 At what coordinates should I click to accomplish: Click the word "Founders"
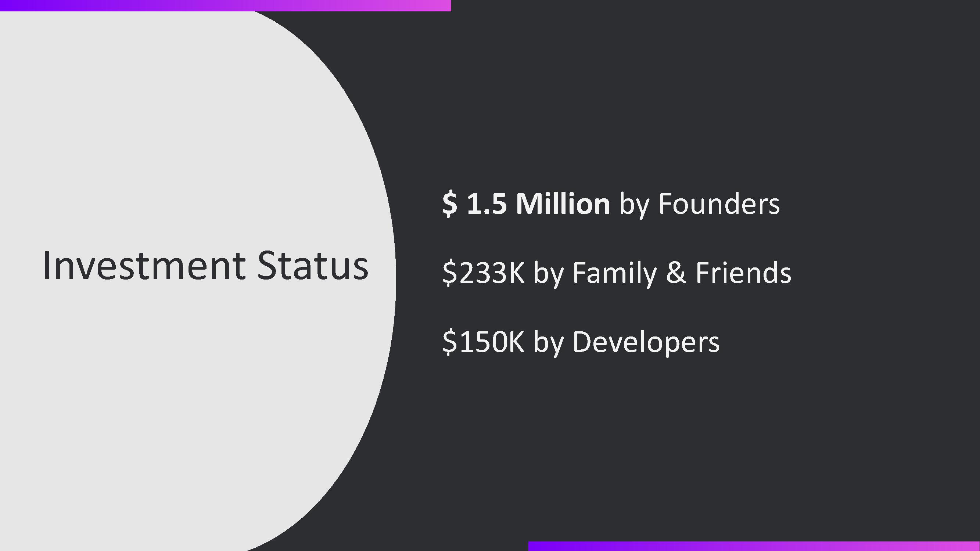click(x=719, y=204)
